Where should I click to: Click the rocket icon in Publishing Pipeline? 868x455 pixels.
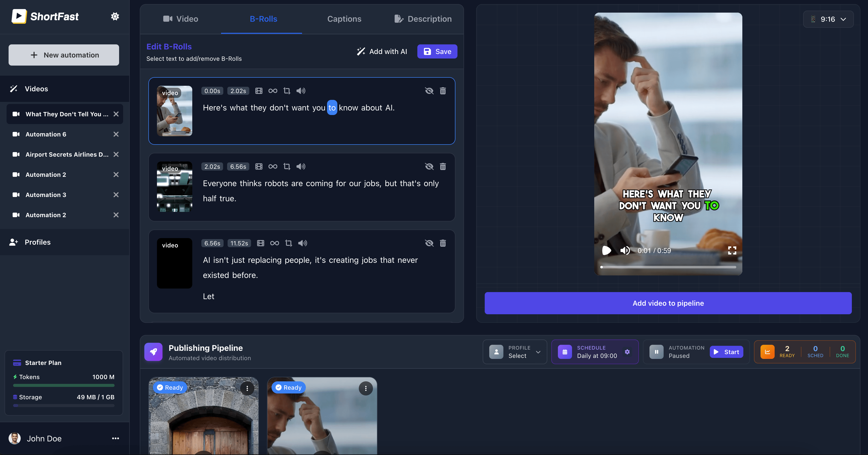pos(153,352)
